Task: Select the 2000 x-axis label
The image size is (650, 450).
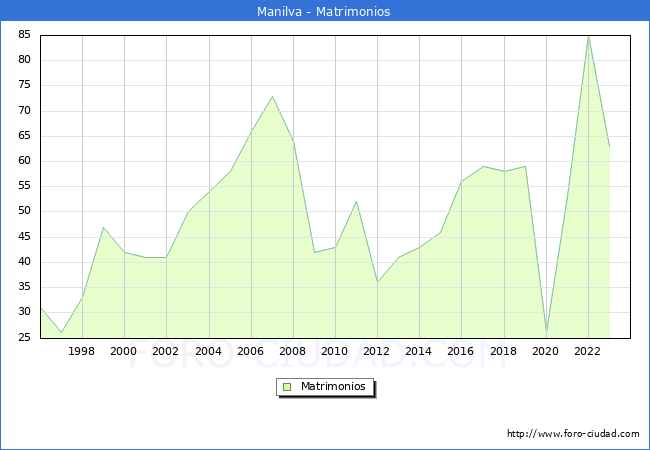Action: pyautogui.click(x=124, y=351)
